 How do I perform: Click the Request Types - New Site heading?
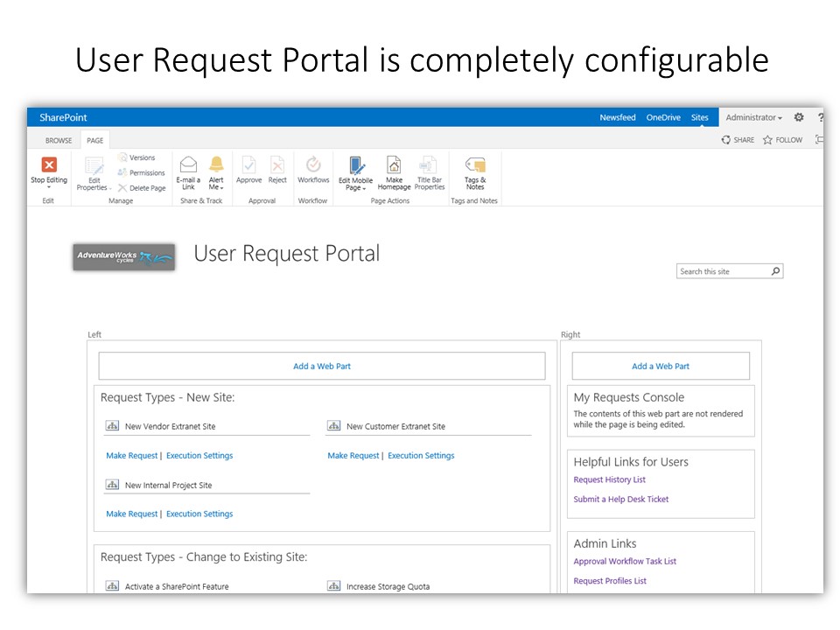[168, 397]
